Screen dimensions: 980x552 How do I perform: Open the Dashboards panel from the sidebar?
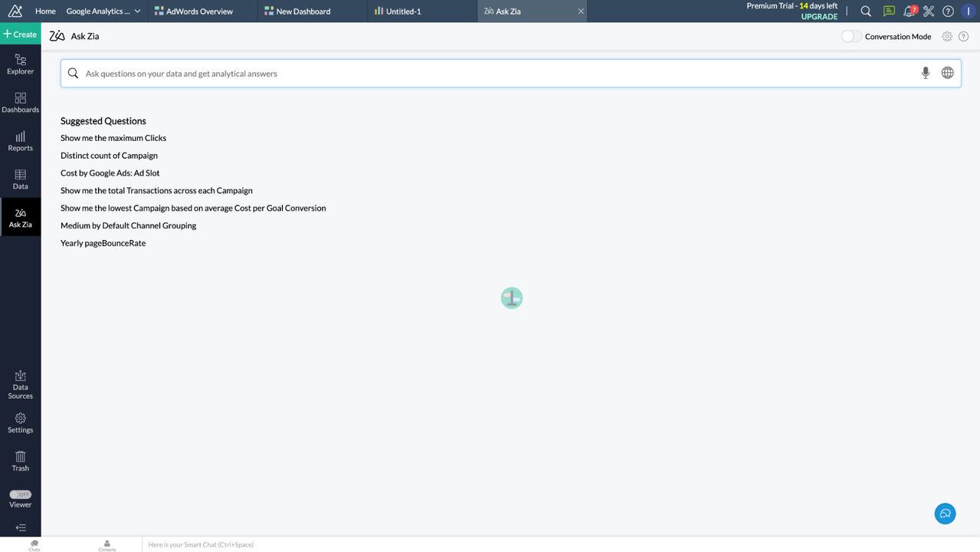(20, 103)
